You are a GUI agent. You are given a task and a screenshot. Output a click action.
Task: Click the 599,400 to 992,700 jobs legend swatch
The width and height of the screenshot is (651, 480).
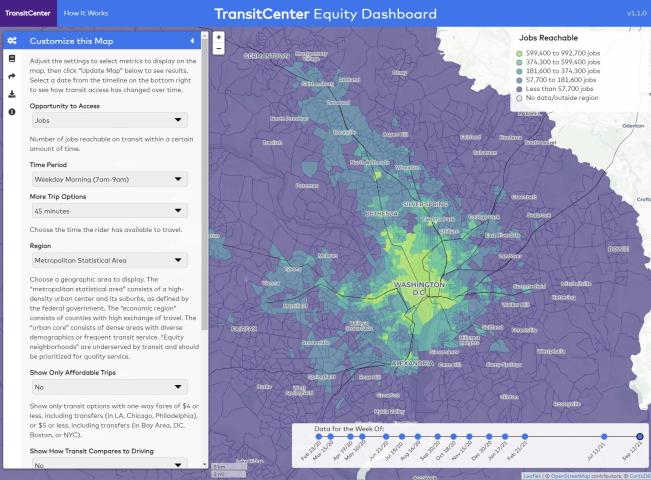519,54
